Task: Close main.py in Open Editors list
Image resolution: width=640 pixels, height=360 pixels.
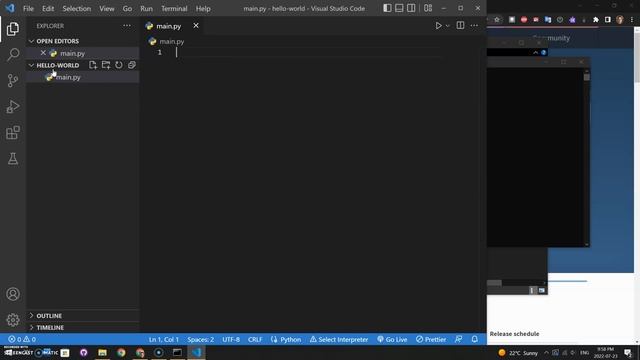Action: [43, 53]
